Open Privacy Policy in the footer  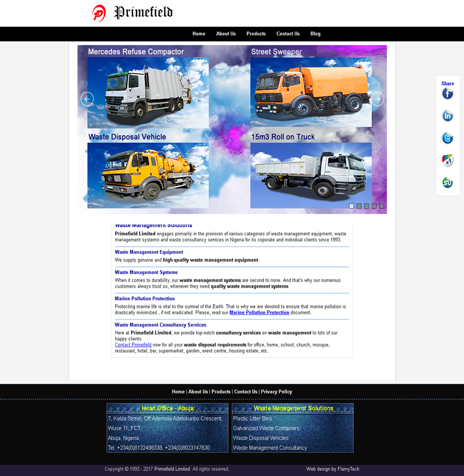pos(276,392)
